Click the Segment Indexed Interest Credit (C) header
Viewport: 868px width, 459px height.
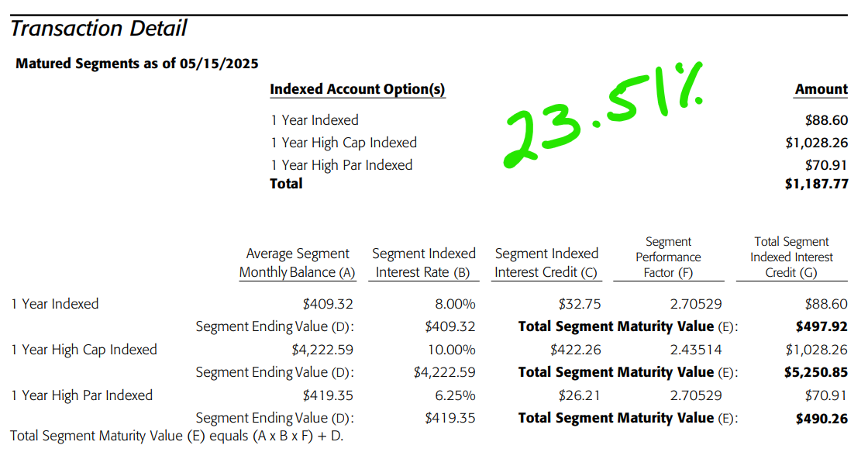click(546, 263)
